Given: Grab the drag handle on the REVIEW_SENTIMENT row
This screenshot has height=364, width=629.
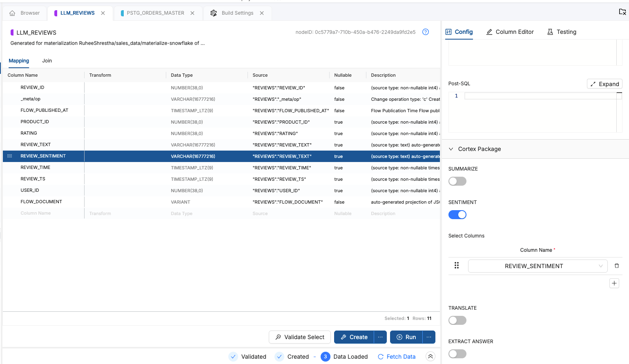Looking at the screenshot, I should pyautogui.click(x=9, y=156).
